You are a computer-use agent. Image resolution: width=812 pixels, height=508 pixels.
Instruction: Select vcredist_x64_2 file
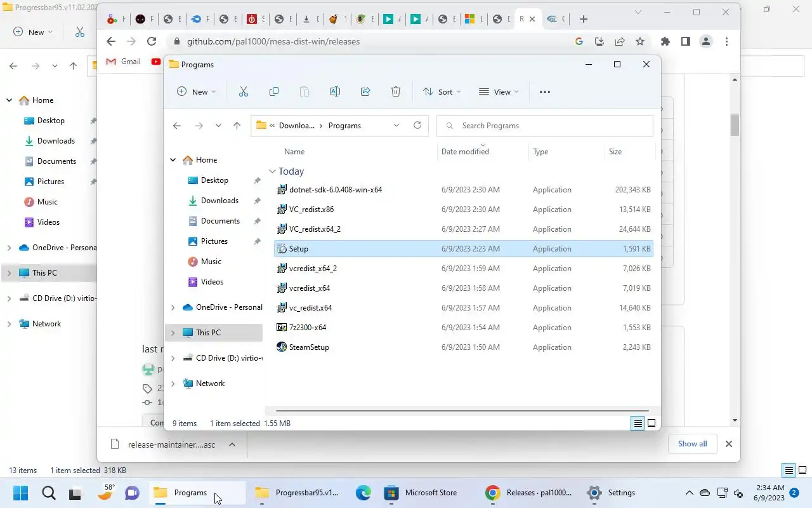[x=463, y=269]
